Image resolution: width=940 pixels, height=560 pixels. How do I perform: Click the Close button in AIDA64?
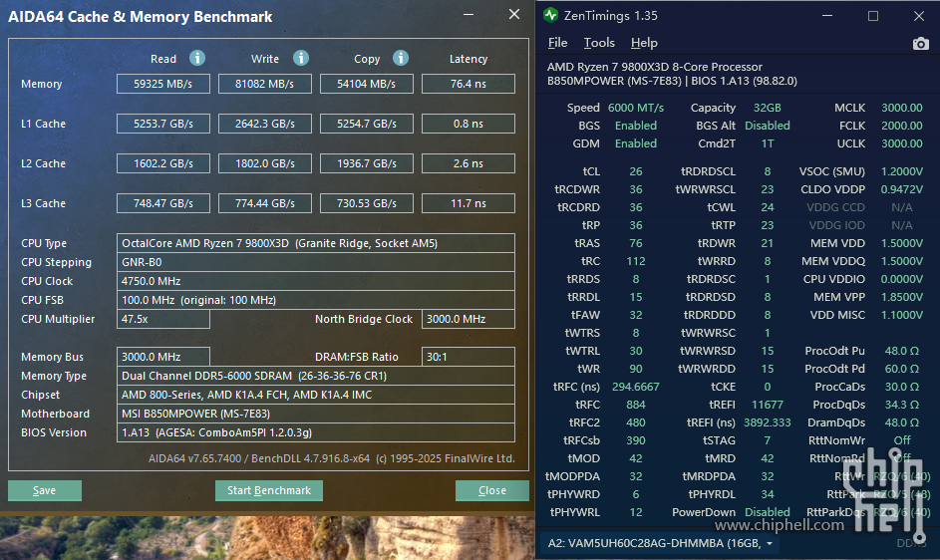pyautogui.click(x=491, y=490)
